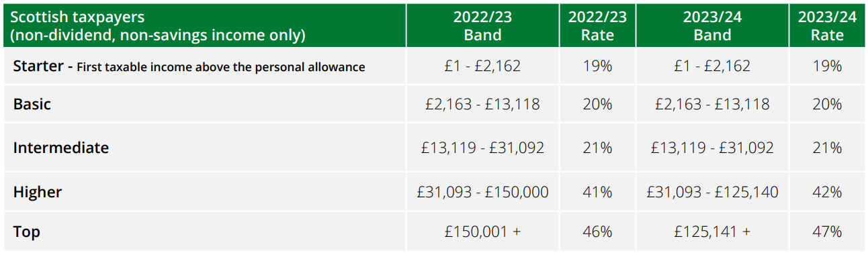Click the Scottish taxpayers header cell
Viewport: 868px width, 255px height.
click(204, 25)
